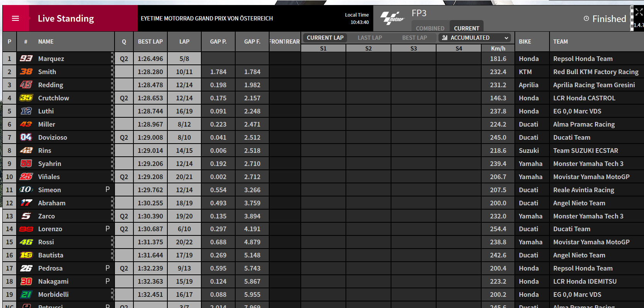Viewport: 644px width, 308px height.
Task: Click best lap time 1:28.280
Action: (150, 72)
